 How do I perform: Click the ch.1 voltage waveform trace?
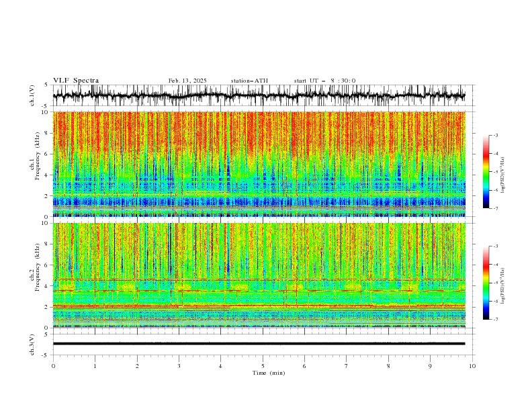pos(259,95)
